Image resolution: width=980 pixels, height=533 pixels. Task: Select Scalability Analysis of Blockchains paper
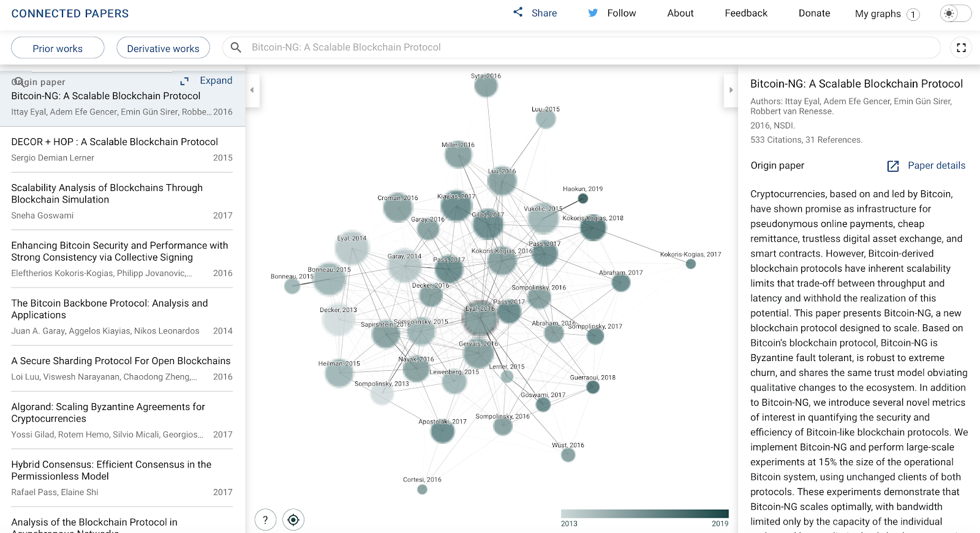click(122, 201)
